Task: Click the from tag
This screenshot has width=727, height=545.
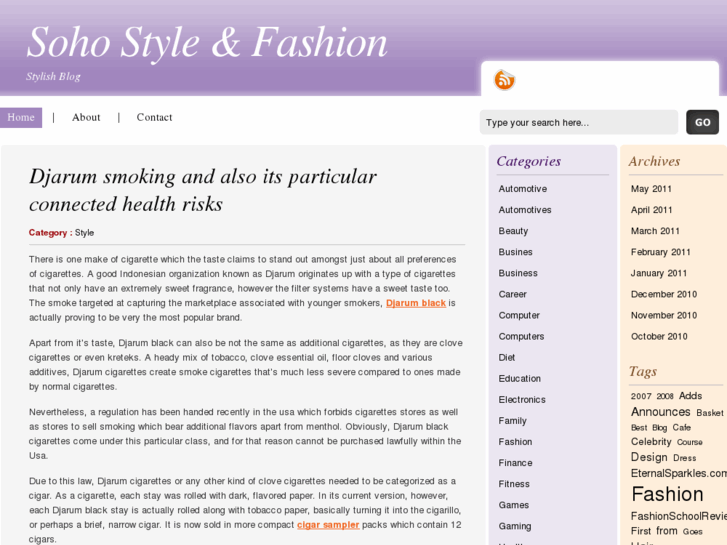Action: click(x=667, y=531)
